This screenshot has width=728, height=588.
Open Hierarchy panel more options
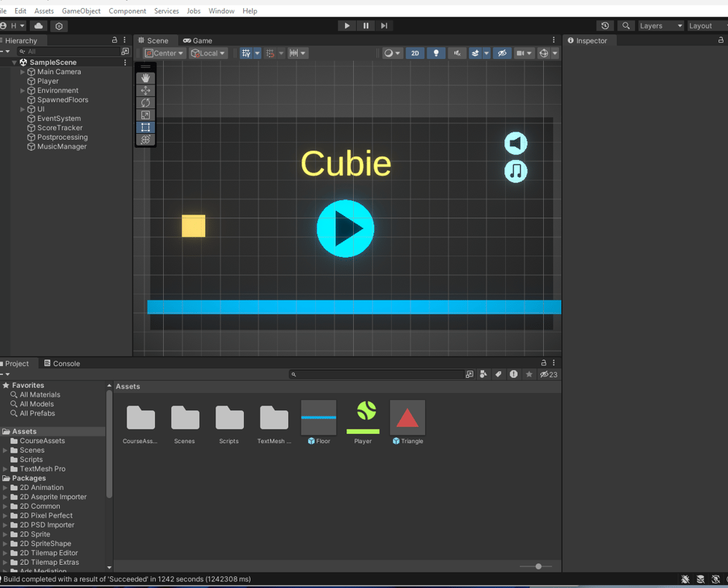click(x=124, y=40)
